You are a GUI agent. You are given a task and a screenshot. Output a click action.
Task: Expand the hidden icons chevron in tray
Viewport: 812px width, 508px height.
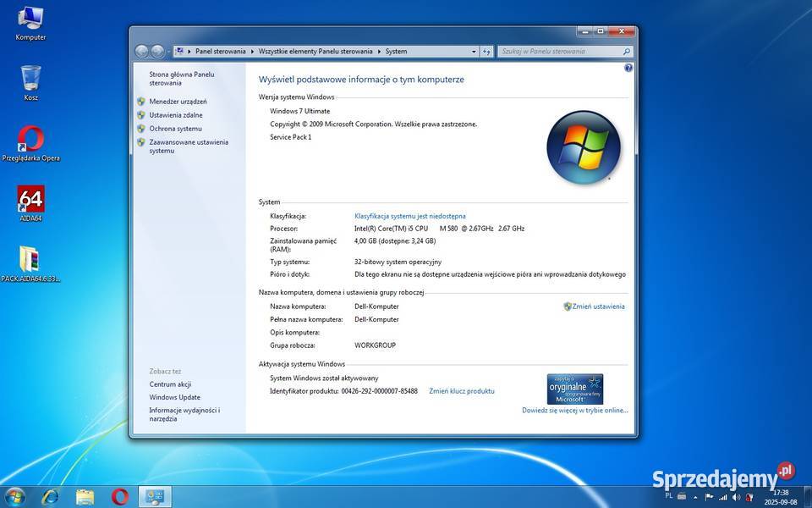[694, 497]
